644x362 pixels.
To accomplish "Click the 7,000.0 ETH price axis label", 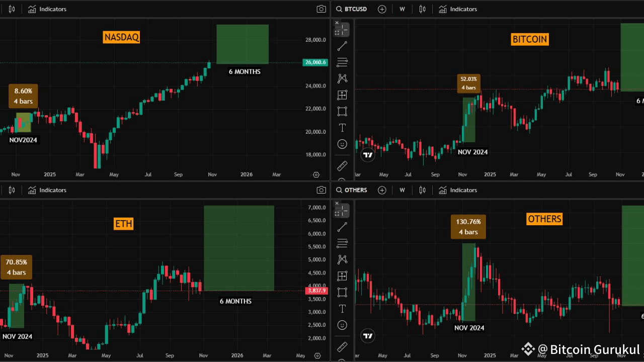I will pos(317,208).
